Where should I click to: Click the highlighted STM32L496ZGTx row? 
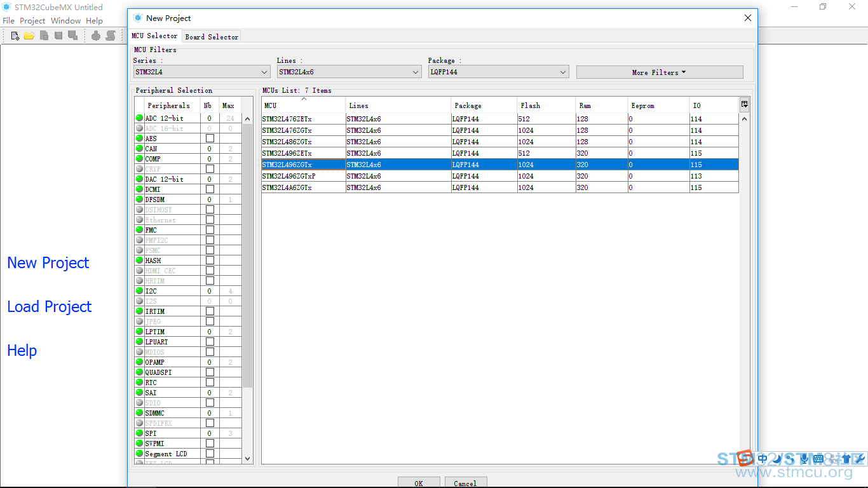pos(499,165)
